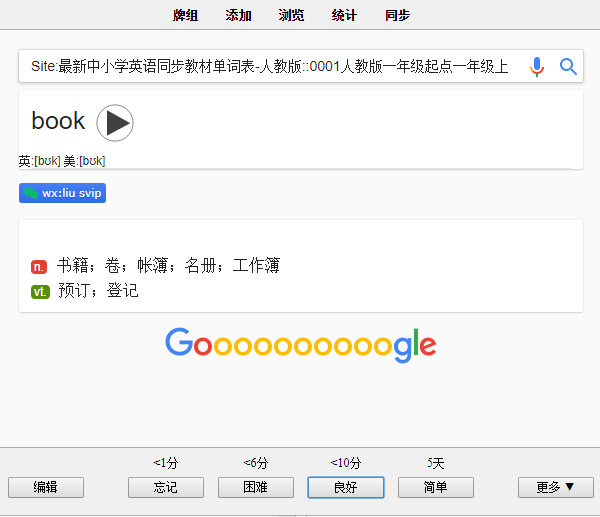
Task: Open the 牌组 decks tab
Action: click(x=185, y=15)
